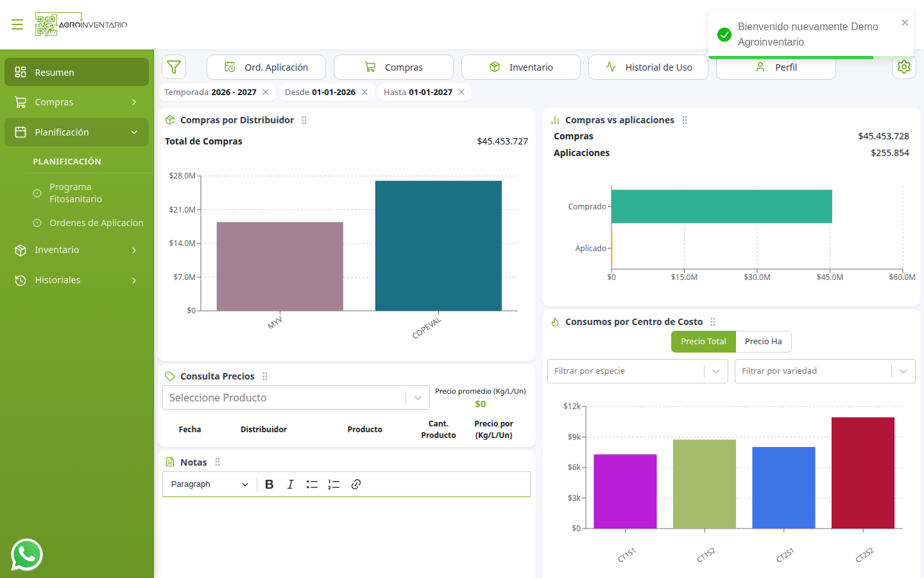Click the Agroinventario logo

click(x=81, y=24)
